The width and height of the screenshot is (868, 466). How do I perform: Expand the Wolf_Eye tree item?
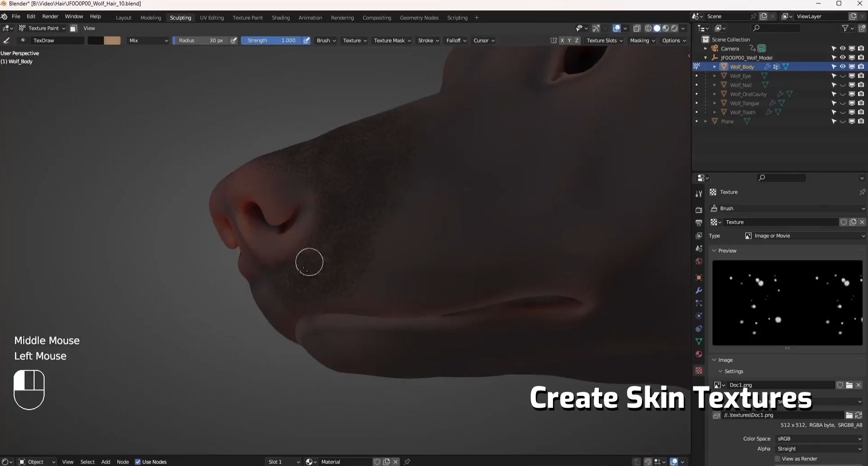click(714, 76)
